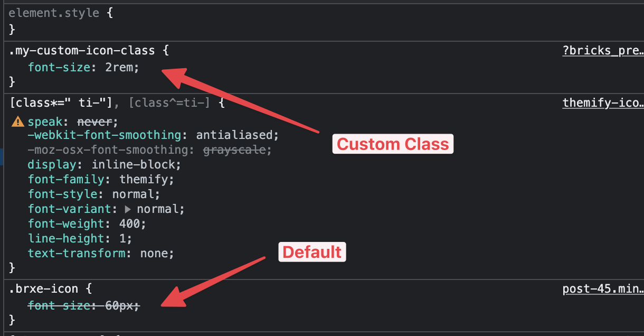Open the ?bricks_pre… stylesheet source link

(603, 51)
